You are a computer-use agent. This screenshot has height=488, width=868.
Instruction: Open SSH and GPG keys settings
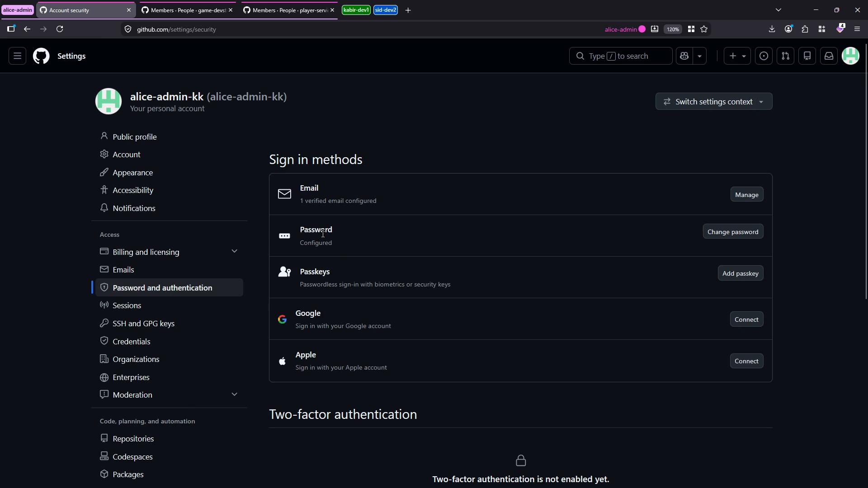[x=169, y=324]
